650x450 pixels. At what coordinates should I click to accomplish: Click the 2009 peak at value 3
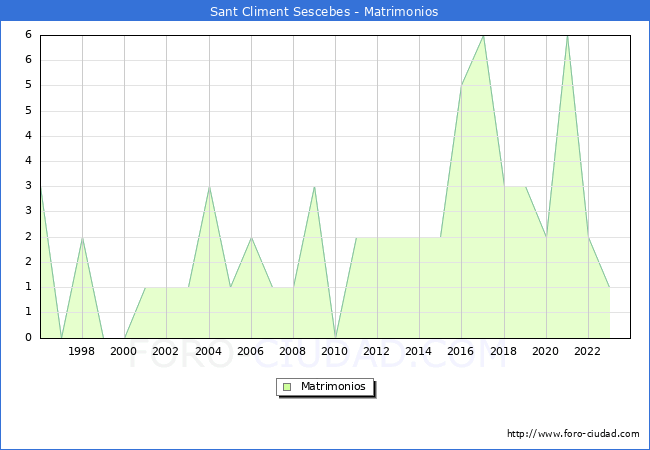(315, 187)
